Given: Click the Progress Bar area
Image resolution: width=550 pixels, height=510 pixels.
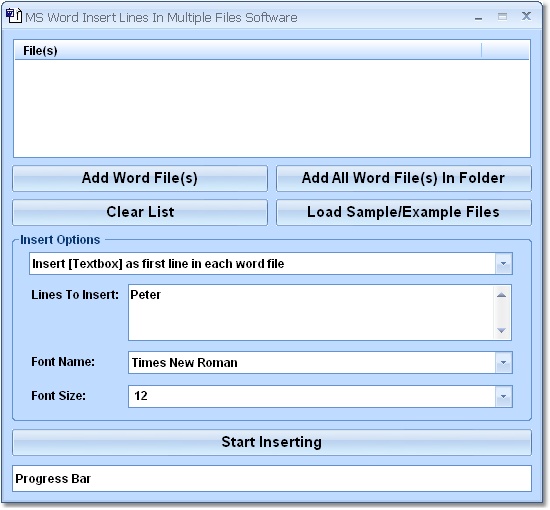Looking at the screenshot, I should tap(272, 479).
